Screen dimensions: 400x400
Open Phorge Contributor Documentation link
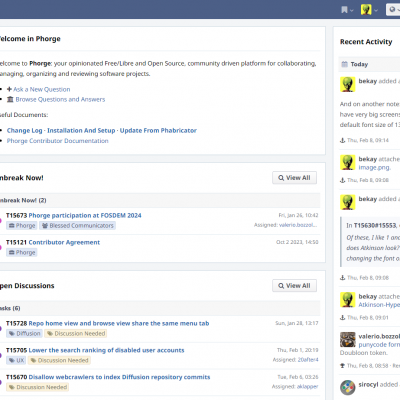click(57, 141)
